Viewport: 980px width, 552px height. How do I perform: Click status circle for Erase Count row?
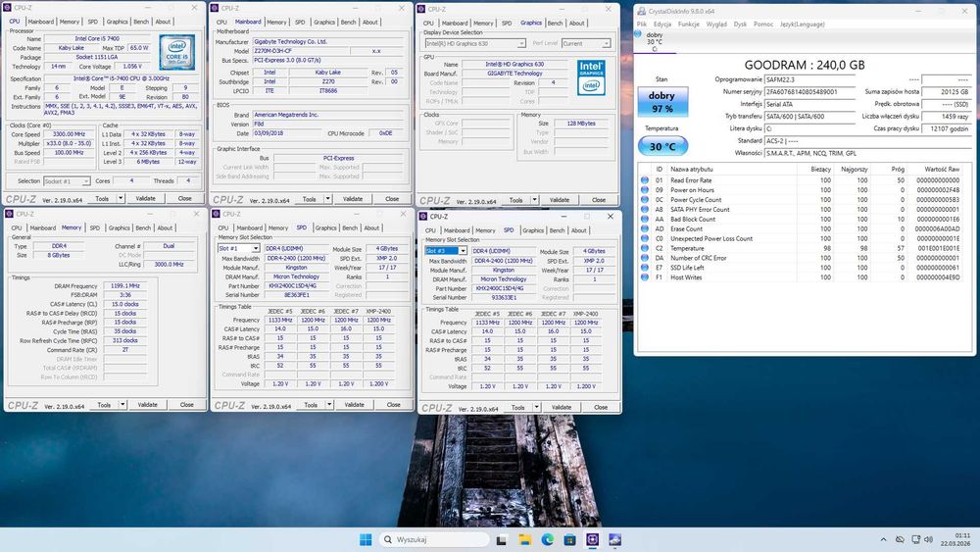click(x=645, y=228)
